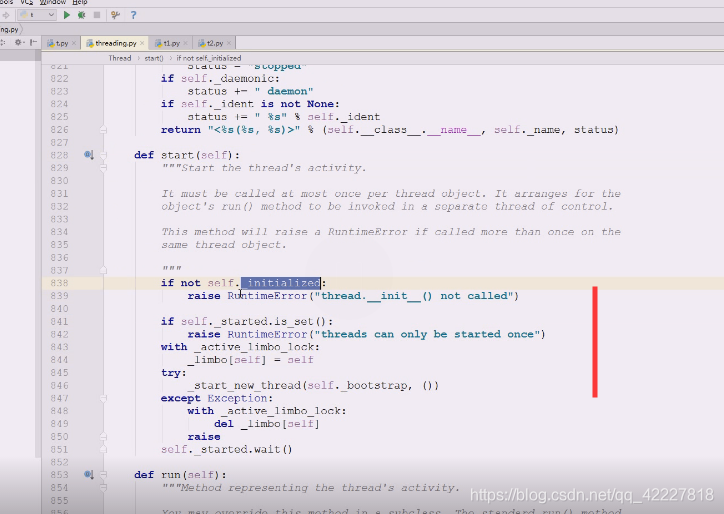
Task: Collapse the docstring fold at line 829
Action: (103, 168)
